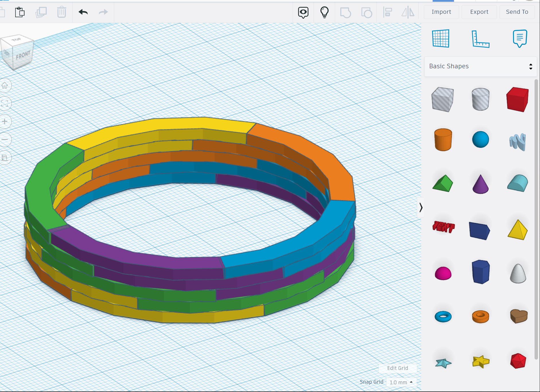The width and height of the screenshot is (540, 392).
Task: Click the Duplicate icon in toolbar
Action: pyautogui.click(x=41, y=12)
